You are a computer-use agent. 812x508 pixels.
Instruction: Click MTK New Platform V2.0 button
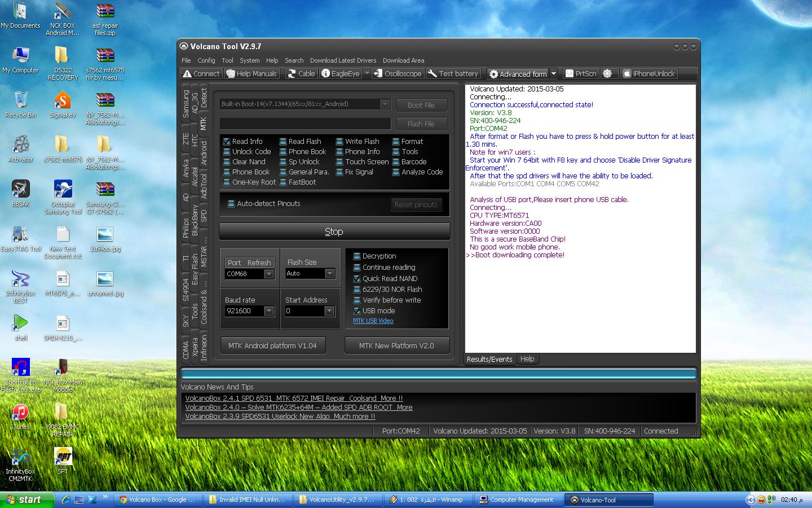tap(396, 345)
